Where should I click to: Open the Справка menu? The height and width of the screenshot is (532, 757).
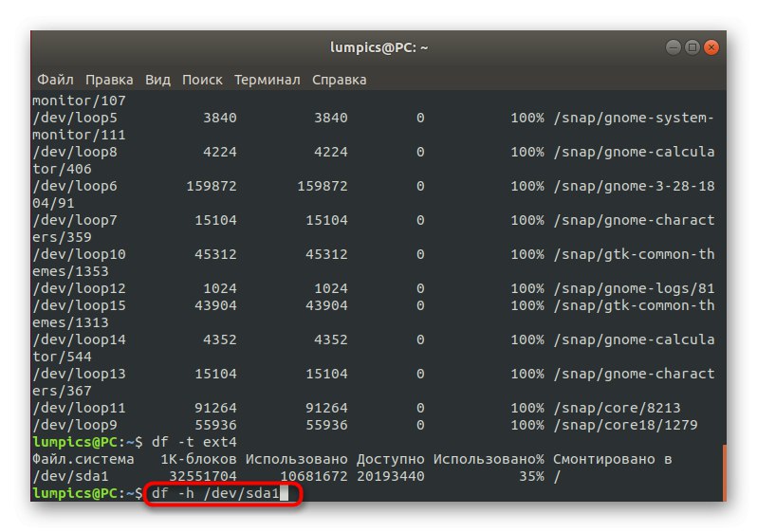point(339,80)
